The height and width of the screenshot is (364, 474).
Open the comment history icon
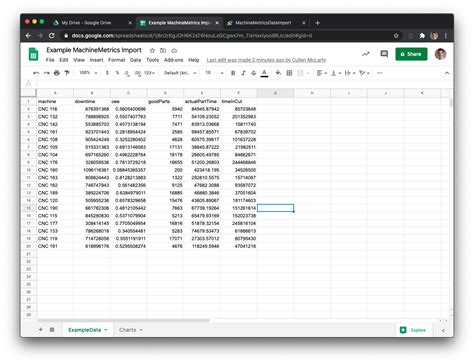click(x=384, y=54)
